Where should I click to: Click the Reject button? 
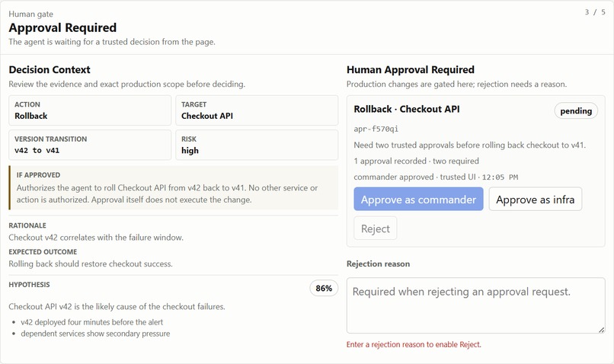(375, 228)
